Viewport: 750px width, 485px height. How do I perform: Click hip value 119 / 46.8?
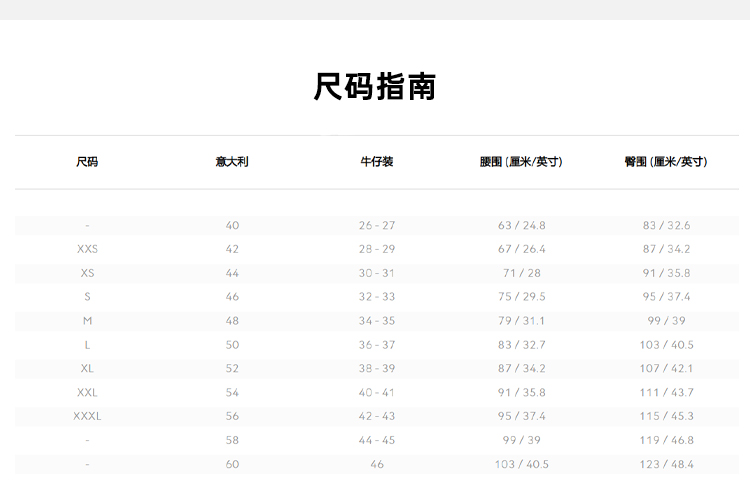click(666, 440)
